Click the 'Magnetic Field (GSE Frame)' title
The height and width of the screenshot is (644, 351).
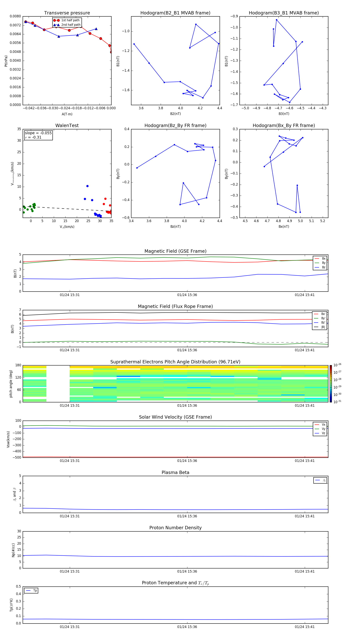click(x=175, y=251)
